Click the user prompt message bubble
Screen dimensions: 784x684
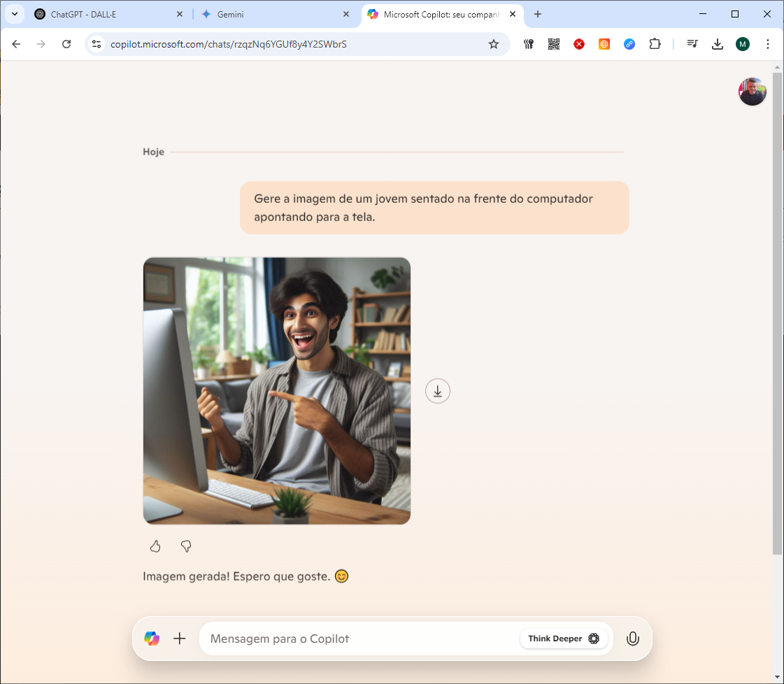[x=434, y=208]
